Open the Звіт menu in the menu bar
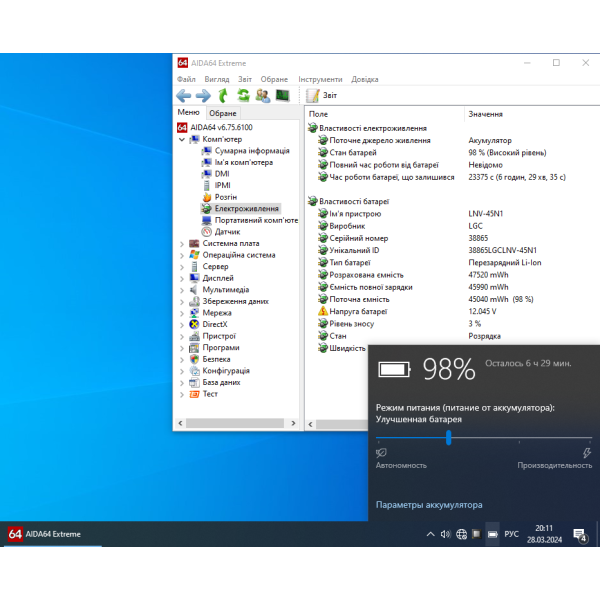This screenshot has width=600, height=600. 245,79
